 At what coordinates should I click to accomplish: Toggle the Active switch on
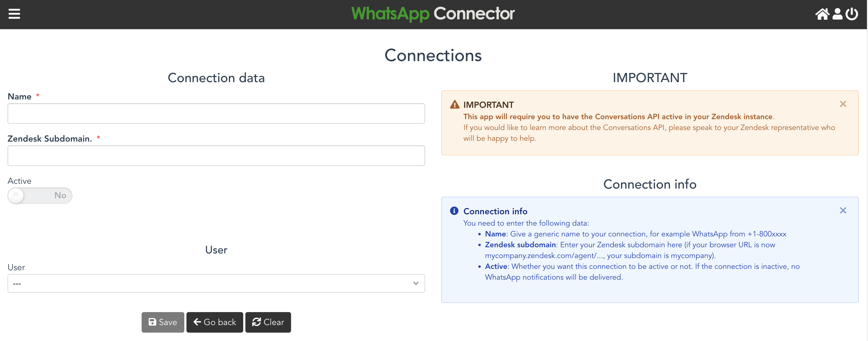click(40, 195)
